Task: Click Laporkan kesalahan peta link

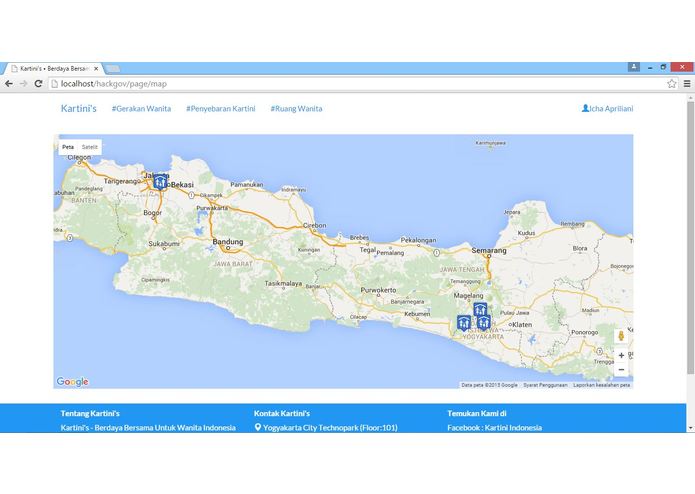Action: point(601,385)
